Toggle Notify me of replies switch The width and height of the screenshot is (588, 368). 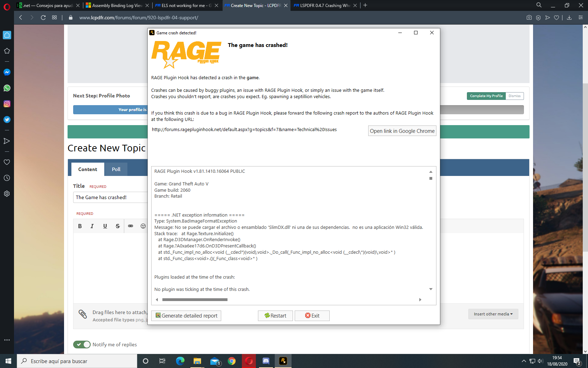point(82,345)
